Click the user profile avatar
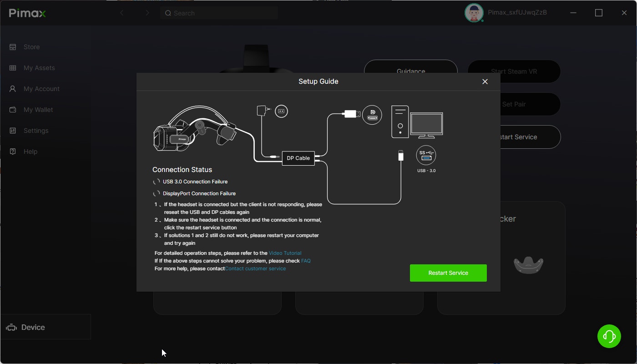The height and width of the screenshot is (364, 637). 474,13
